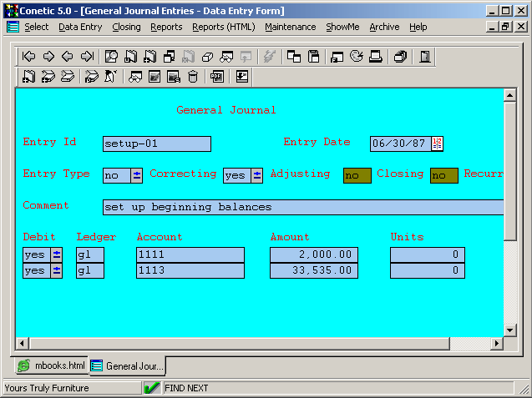Open the Debit dropdown on first row
Viewport: 532px width, 398px height.
pos(57,254)
